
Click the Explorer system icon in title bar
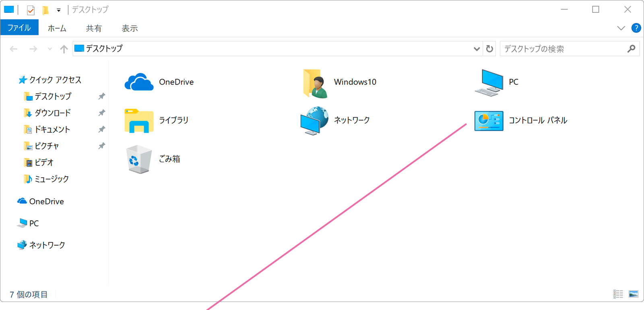click(9, 9)
